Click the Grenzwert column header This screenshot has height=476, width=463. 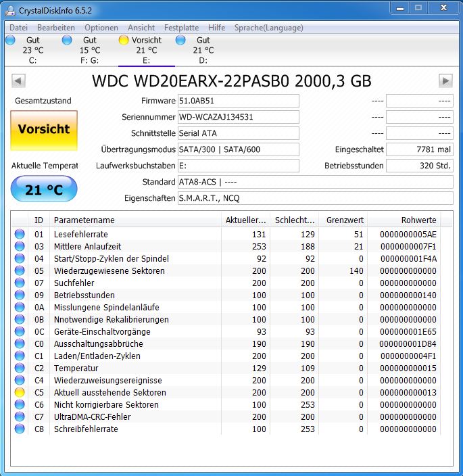[343, 220]
